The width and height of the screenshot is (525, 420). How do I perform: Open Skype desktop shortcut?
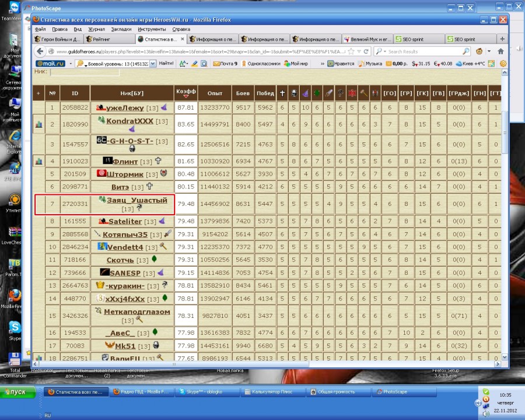(x=15, y=330)
